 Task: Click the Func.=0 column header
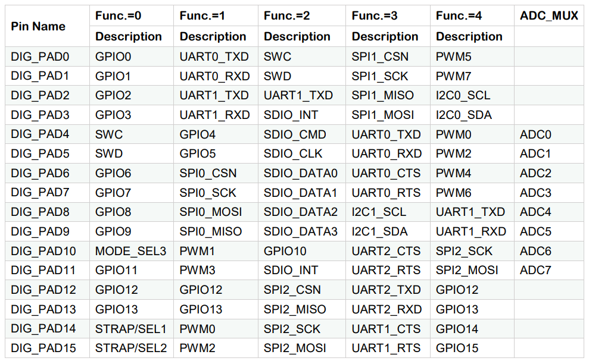click(x=132, y=15)
